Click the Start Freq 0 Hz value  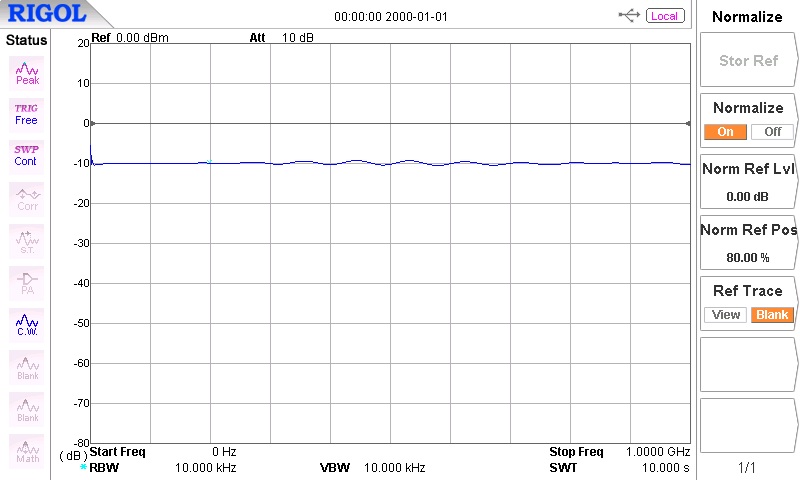pyautogui.click(x=223, y=452)
